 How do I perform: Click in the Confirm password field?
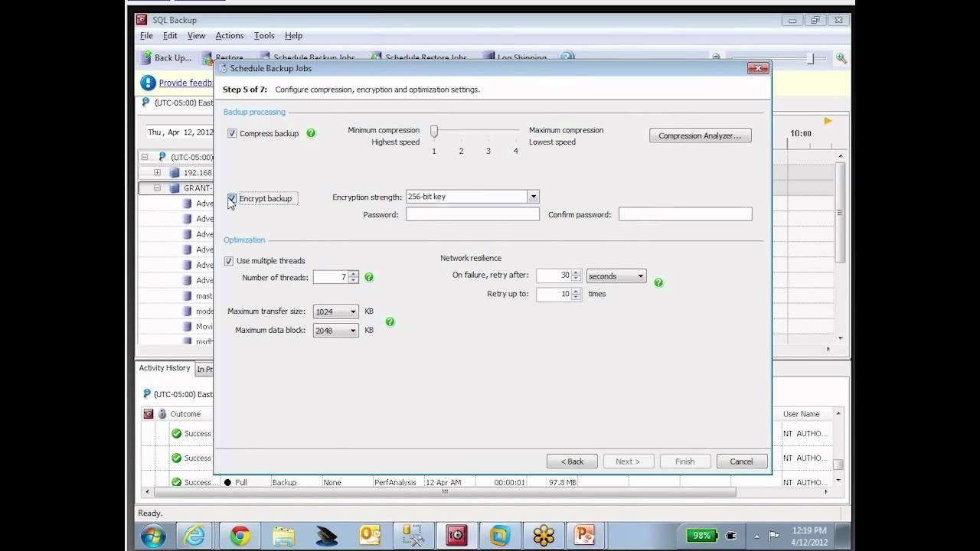[685, 214]
